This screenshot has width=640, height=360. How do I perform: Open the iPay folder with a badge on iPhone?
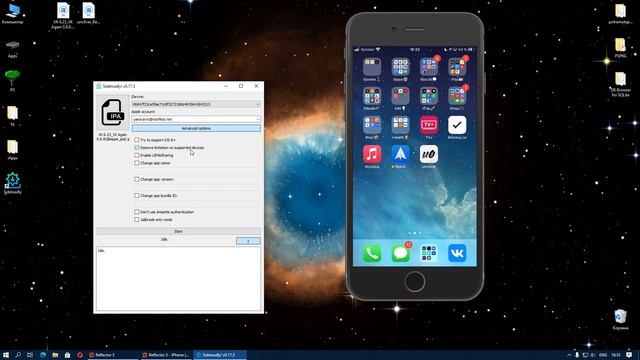[457, 67]
